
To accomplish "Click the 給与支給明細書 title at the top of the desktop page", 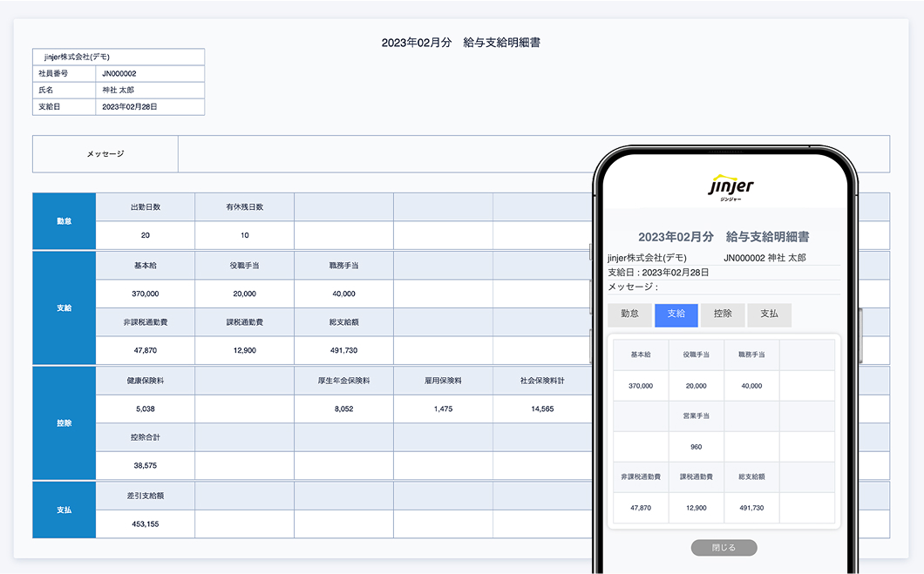I will tap(460, 43).
